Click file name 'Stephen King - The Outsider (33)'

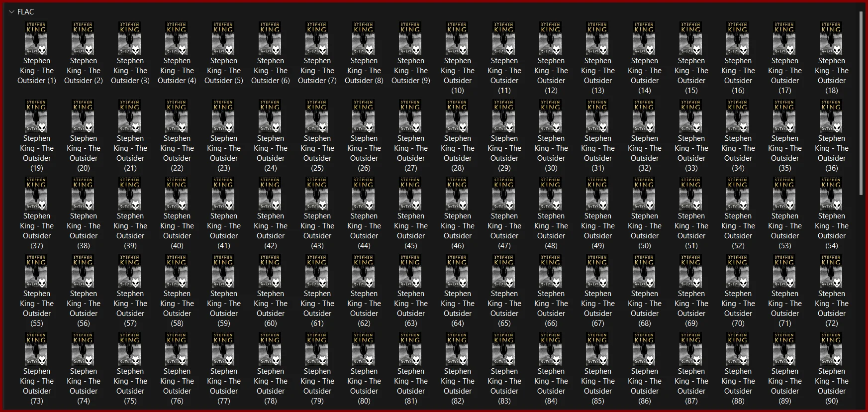pos(691,153)
